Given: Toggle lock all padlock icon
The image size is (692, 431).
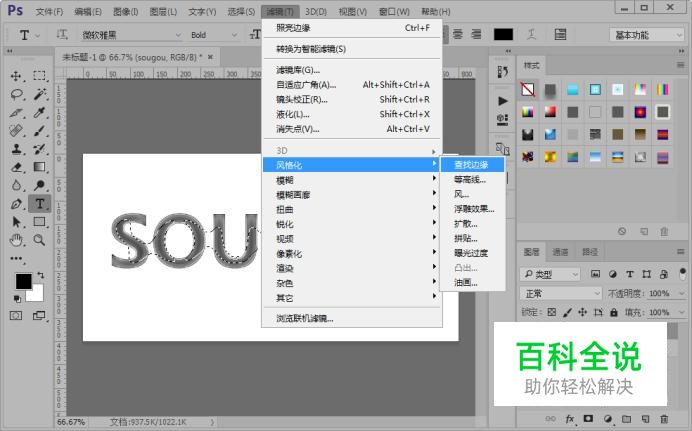Looking at the screenshot, I should point(613,312).
